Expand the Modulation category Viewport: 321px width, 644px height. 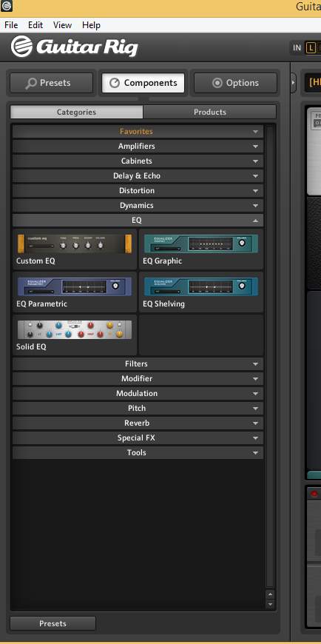138,394
